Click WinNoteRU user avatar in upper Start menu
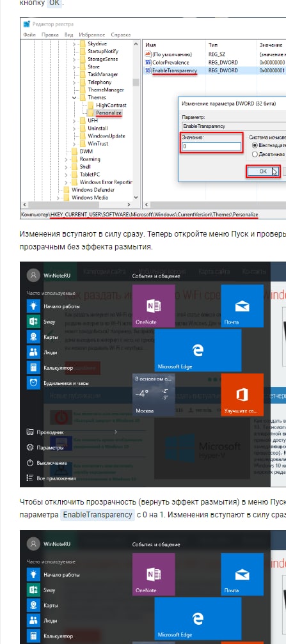This screenshot has width=286, height=644. click(x=33, y=276)
